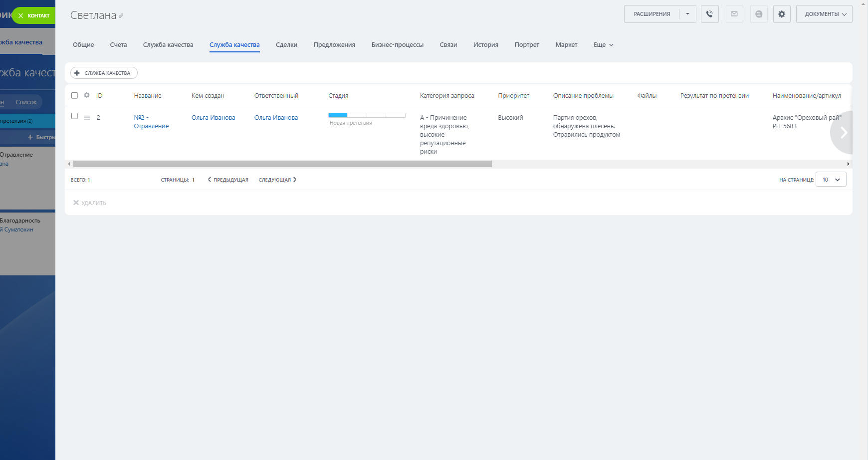This screenshot has width=868, height=460.
Task: Click the horizontal scrollbar under the table
Action: 282,164
